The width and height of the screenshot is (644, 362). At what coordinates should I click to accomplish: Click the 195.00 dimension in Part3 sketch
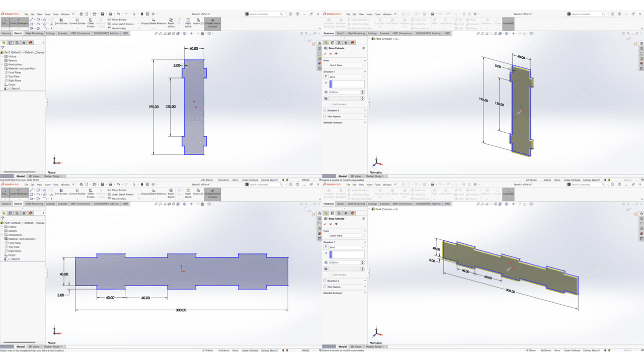click(153, 107)
